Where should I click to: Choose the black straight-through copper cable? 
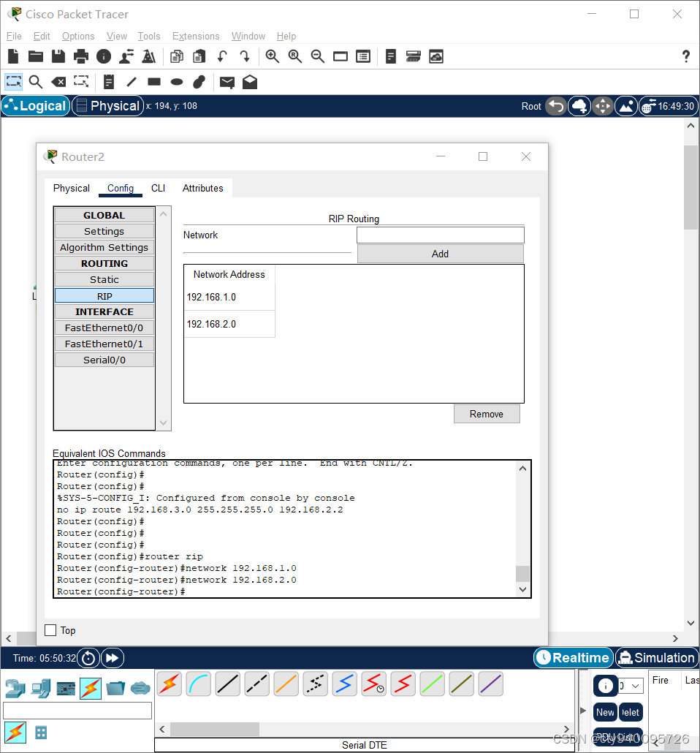[x=227, y=684]
